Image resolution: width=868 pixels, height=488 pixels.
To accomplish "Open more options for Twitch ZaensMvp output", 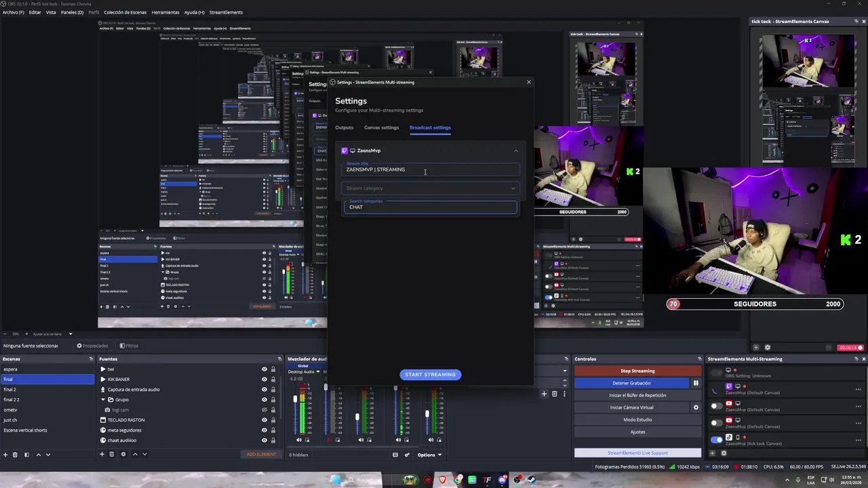I will click(x=859, y=389).
